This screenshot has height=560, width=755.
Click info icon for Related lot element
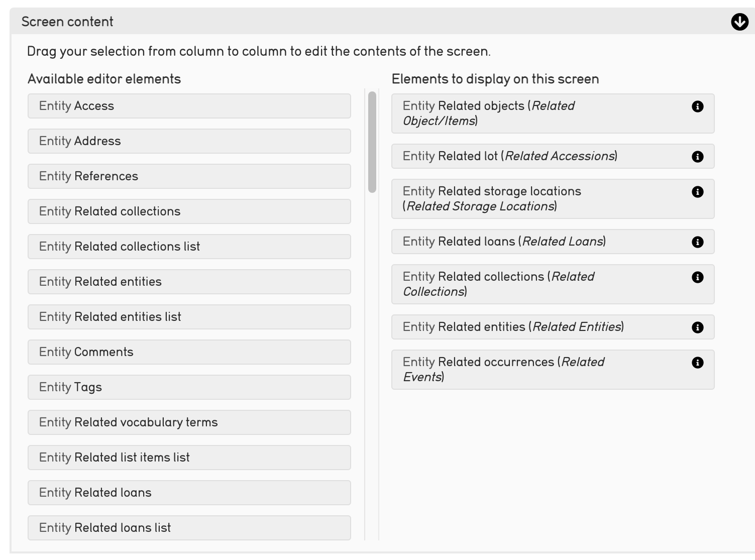tap(697, 157)
